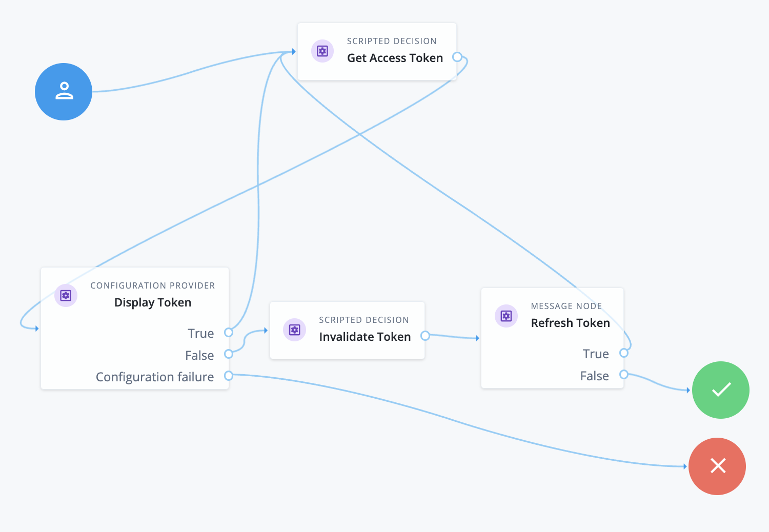Select the blue user start node icon
Viewport: 769px width, 532px height.
click(x=64, y=91)
